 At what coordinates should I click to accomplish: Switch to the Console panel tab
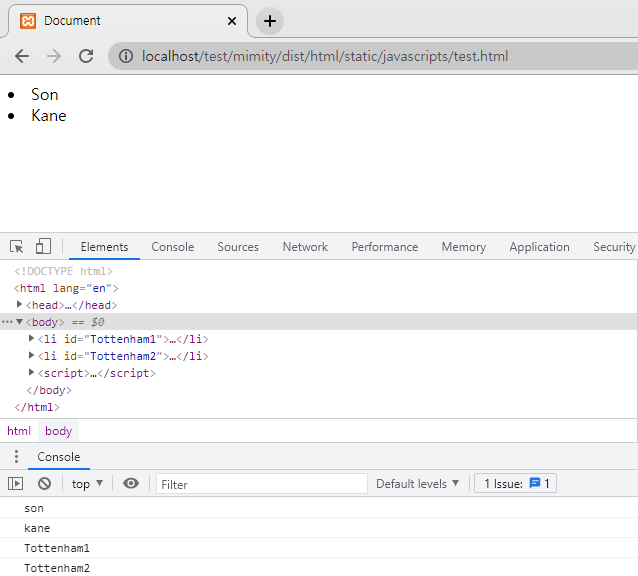click(x=173, y=247)
